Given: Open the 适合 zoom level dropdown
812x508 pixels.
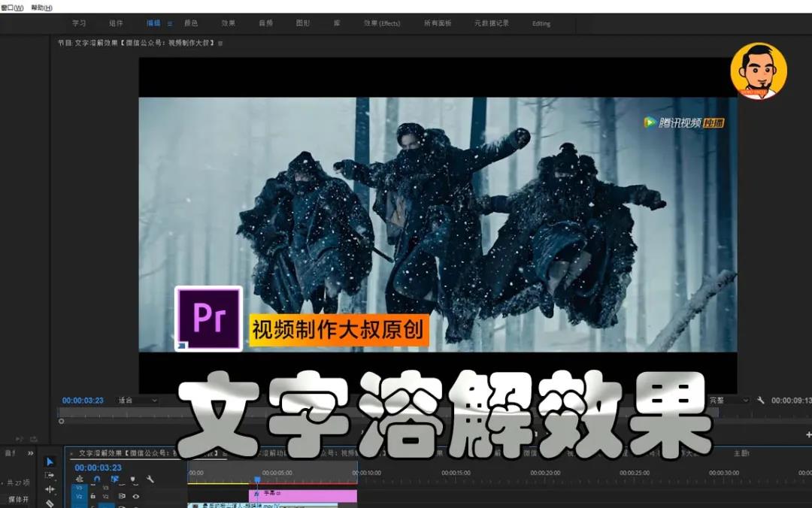Looking at the screenshot, I should [x=138, y=401].
